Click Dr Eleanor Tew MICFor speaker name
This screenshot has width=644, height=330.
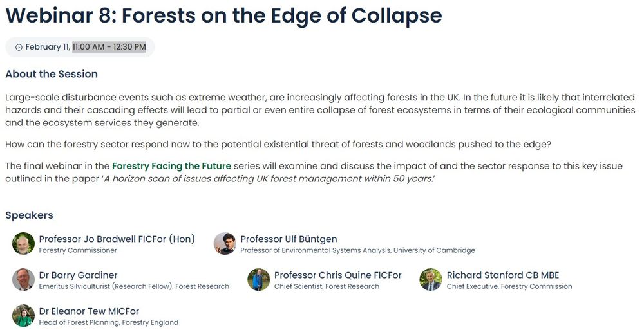89,311
